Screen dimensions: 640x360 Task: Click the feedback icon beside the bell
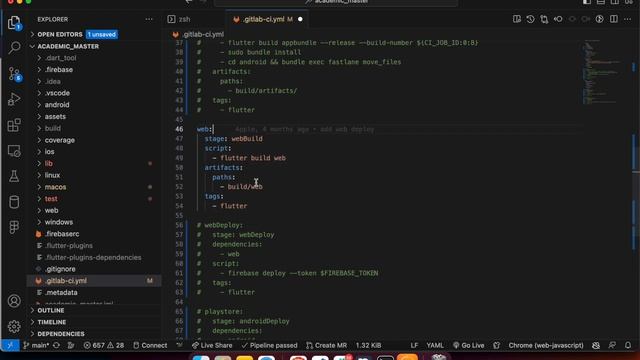pyautogui.click(x=612, y=345)
